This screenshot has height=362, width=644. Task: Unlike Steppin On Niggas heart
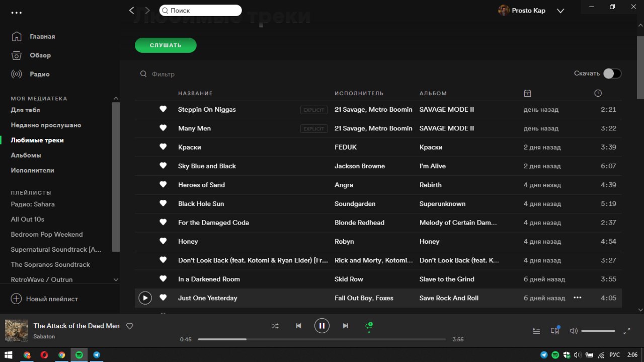(163, 109)
